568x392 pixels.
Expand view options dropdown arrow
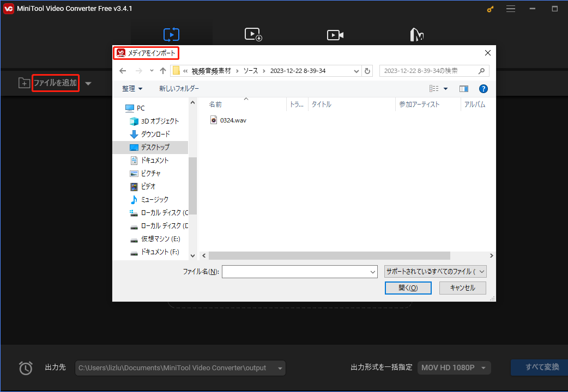[x=445, y=89]
